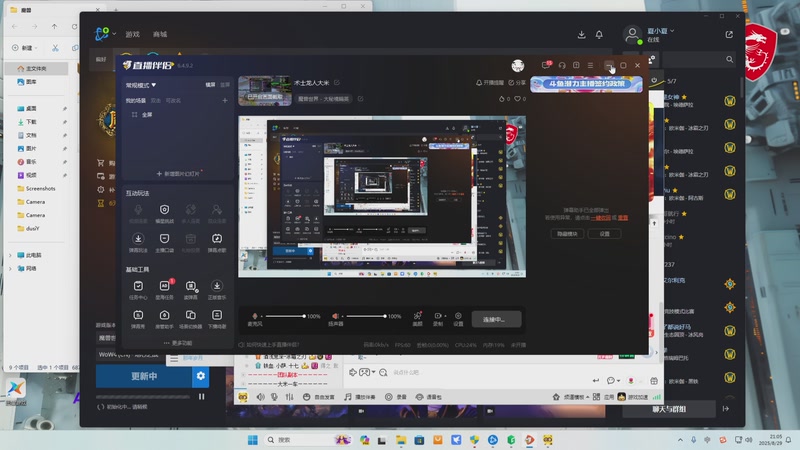Image resolution: width=800 pixels, height=450 pixels.
Task: Click the 设置 button beside 隐藏模块
Action: 604,234
